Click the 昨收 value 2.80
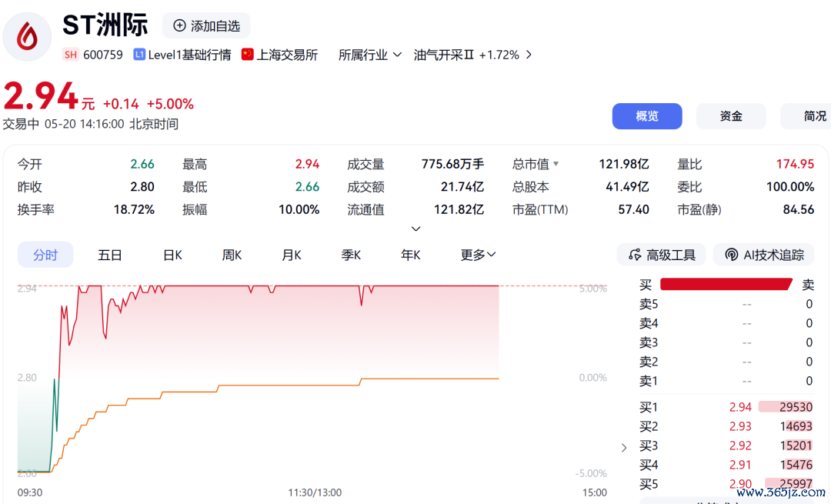831x504 pixels. tap(142, 186)
